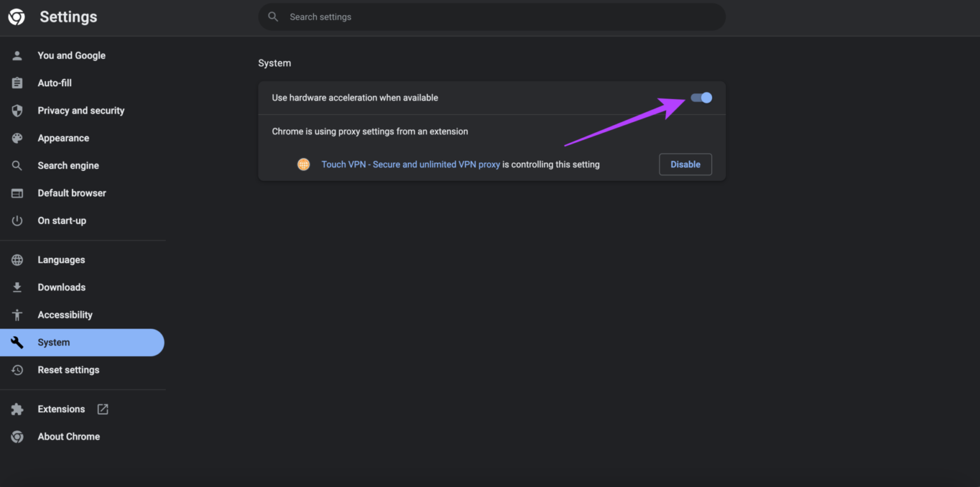Click the Appearance palette icon
Screen dimensions: 980x487
(17, 138)
